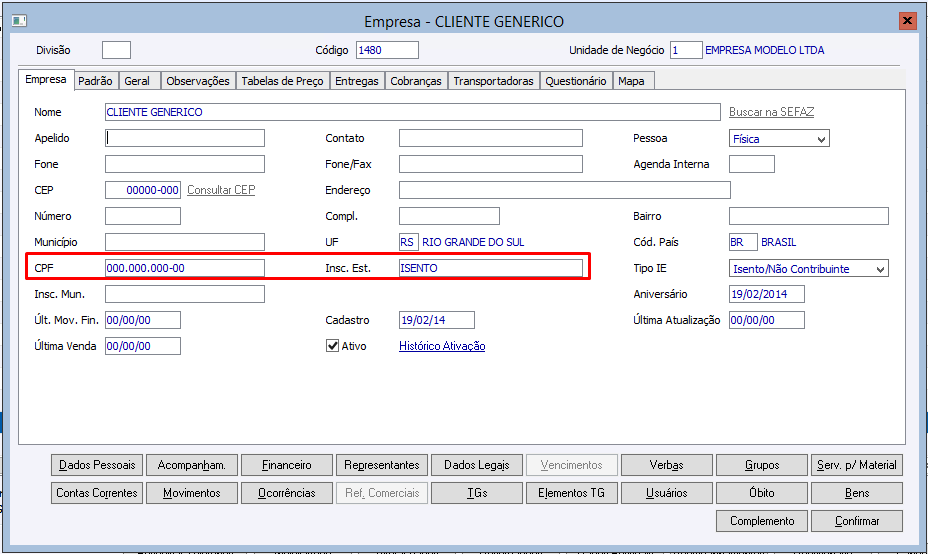Click the Insc. Mun. input field
The height and width of the screenshot is (554, 928).
pyautogui.click(x=185, y=294)
